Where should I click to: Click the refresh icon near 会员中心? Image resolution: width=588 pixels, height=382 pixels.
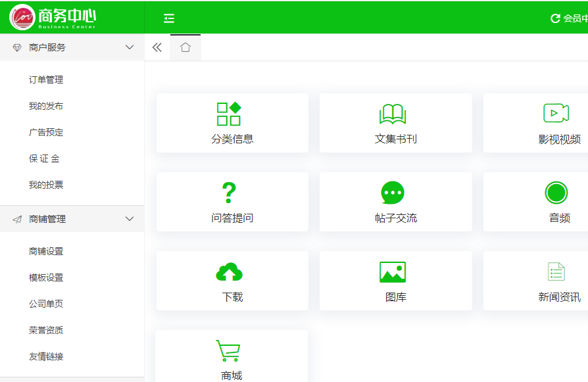click(553, 18)
